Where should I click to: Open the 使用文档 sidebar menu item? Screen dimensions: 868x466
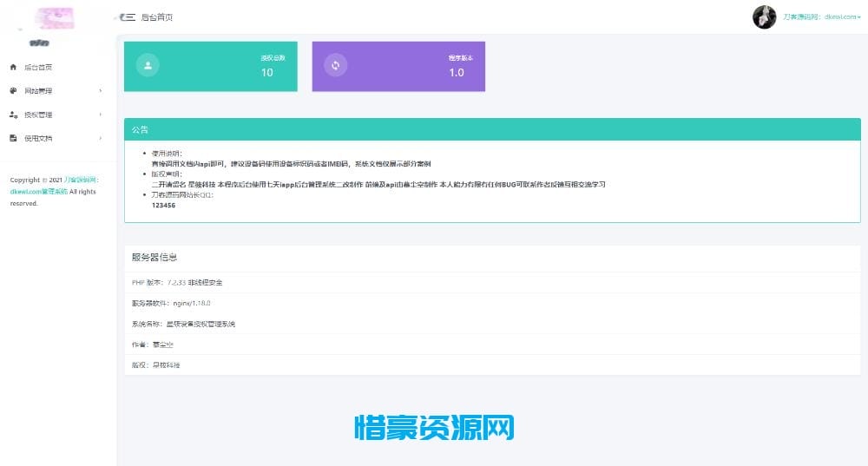pos(58,138)
